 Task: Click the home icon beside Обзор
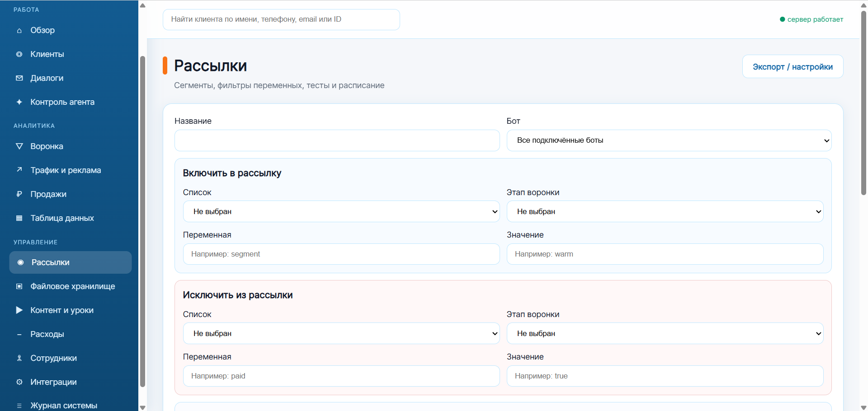19,31
